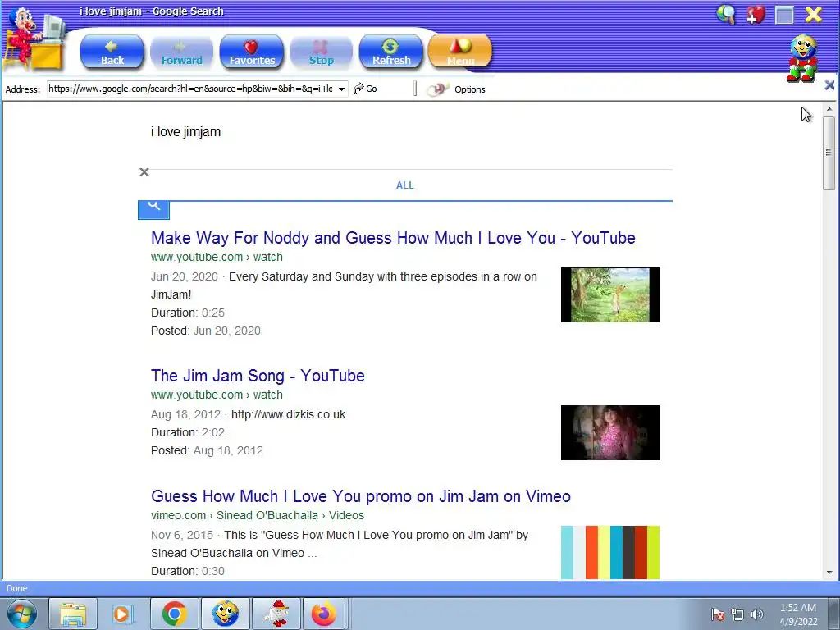Open 'Guess How Much I Love You promo' Vimeo link

click(x=361, y=496)
